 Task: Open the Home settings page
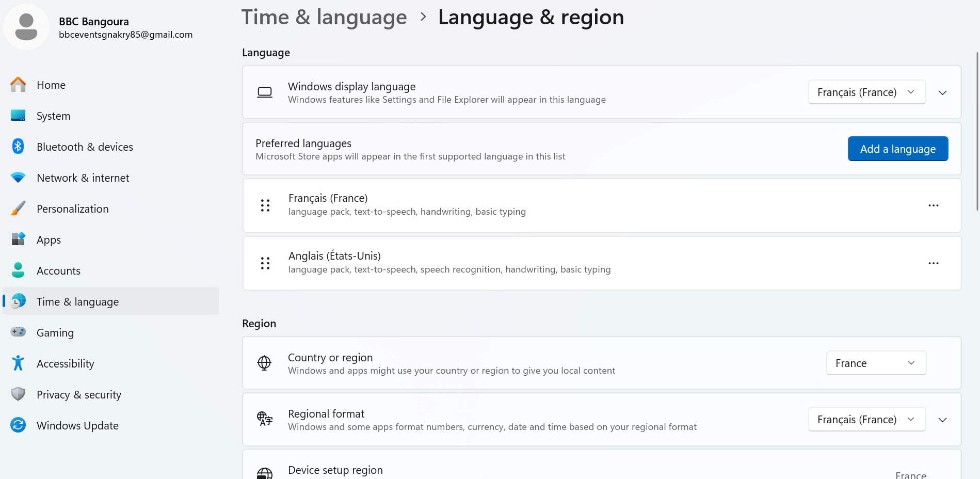(110, 85)
